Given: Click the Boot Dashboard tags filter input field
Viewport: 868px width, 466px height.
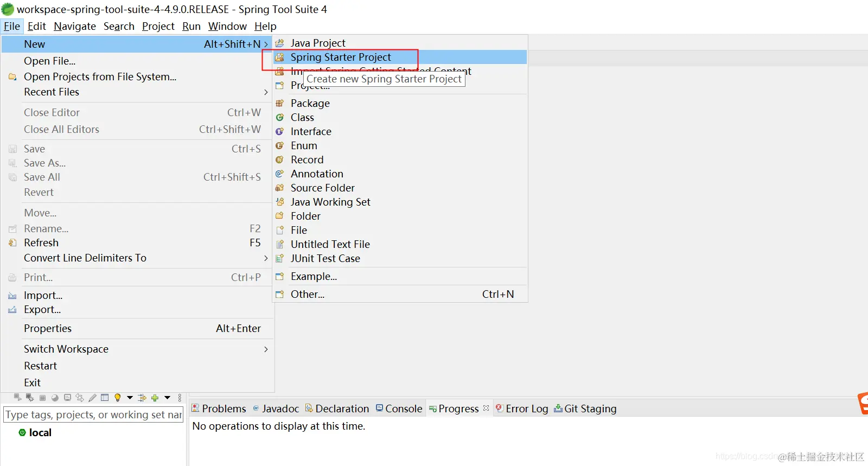Looking at the screenshot, I should [93, 414].
